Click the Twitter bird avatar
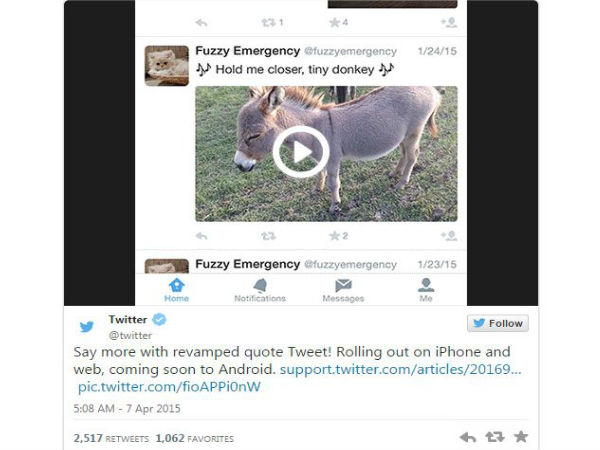 (x=87, y=326)
